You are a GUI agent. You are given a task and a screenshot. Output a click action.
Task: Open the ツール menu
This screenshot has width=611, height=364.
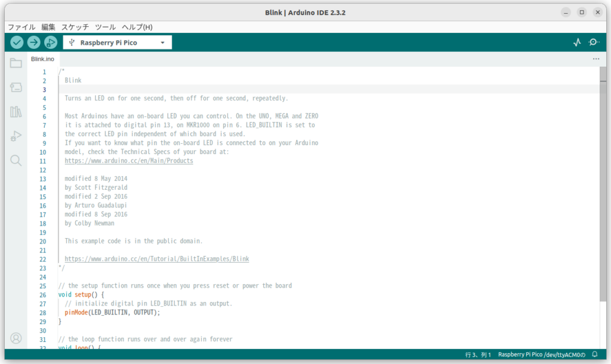coord(105,27)
